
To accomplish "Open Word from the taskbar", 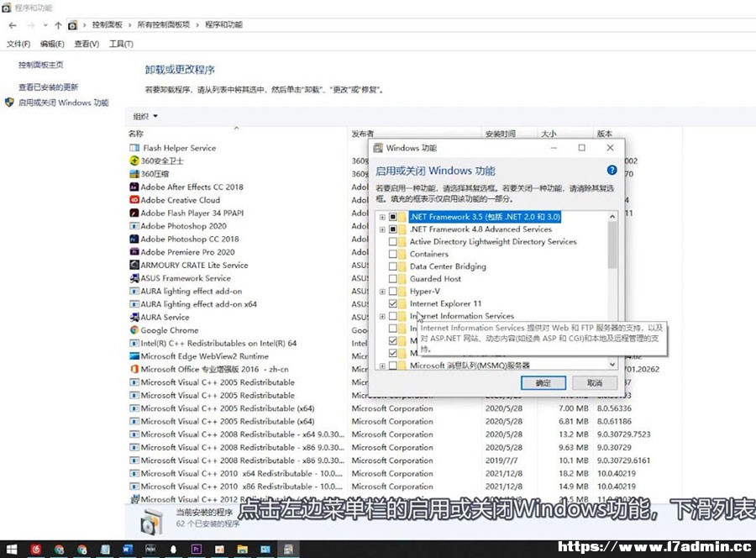I will [x=127, y=549].
